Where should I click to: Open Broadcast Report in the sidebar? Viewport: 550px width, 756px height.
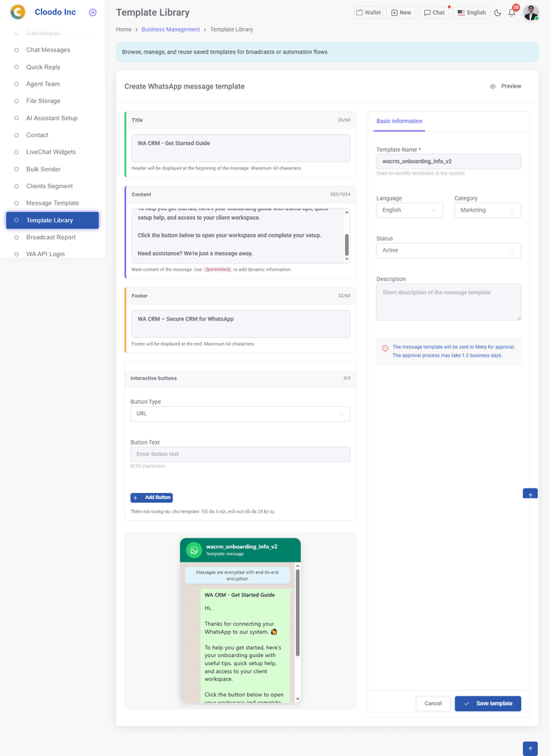(x=51, y=237)
